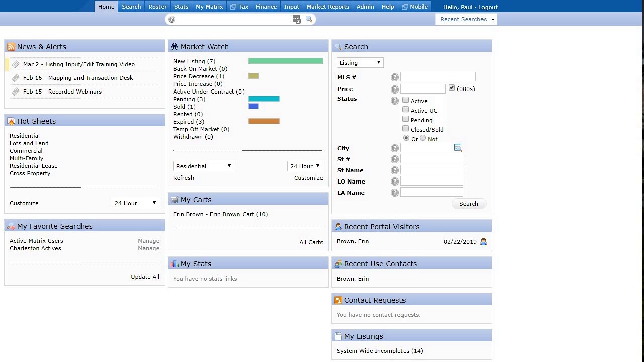
Task: Click the Search button in Search panel
Action: click(x=469, y=204)
